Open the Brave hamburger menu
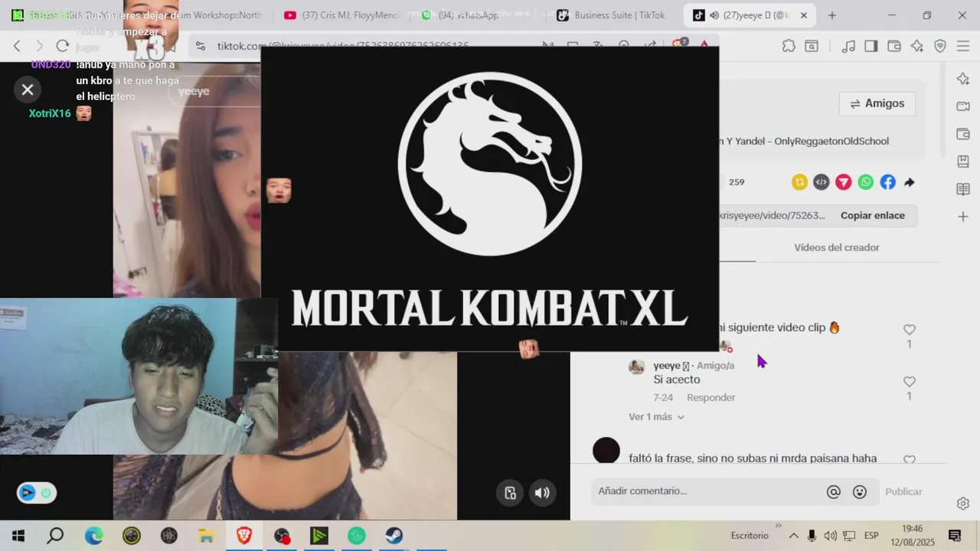The height and width of the screenshot is (551, 980). pyautogui.click(x=963, y=46)
